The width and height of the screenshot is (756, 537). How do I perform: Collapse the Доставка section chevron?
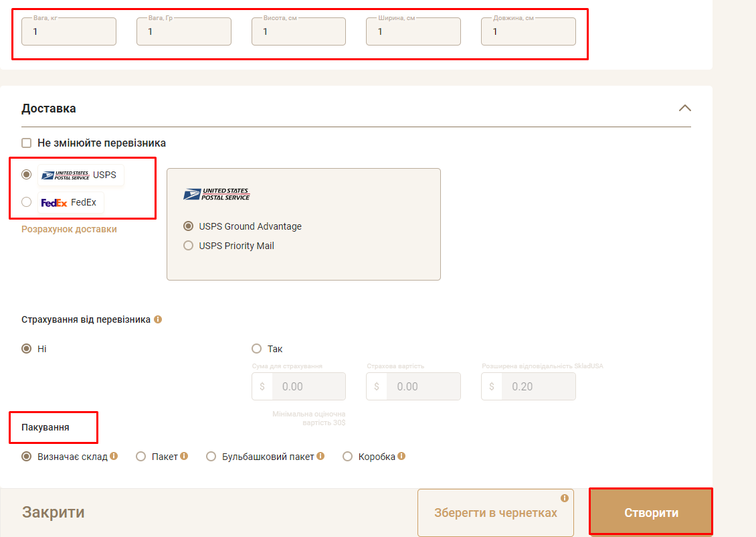pyautogui.click(x=684, y=108)
